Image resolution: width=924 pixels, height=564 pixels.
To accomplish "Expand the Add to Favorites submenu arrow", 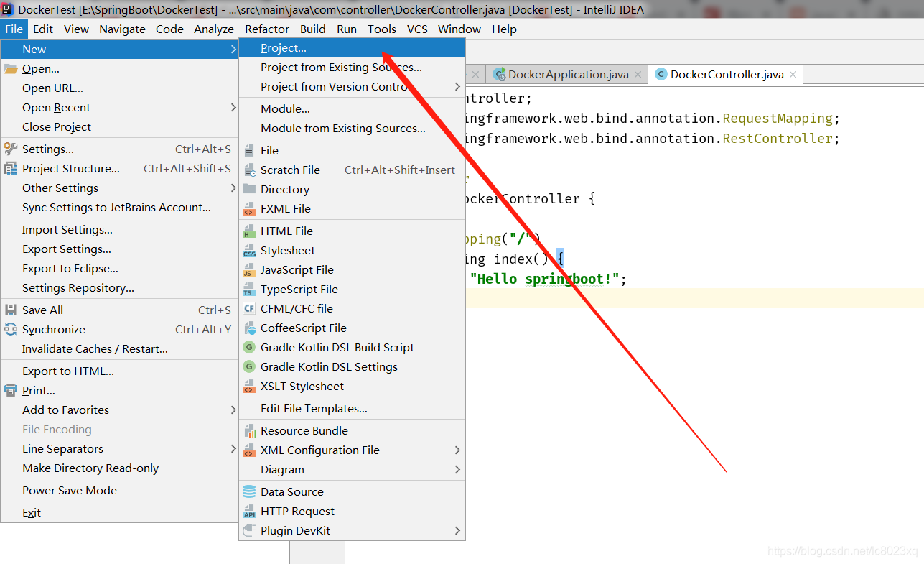I will [x=233, y=410].
